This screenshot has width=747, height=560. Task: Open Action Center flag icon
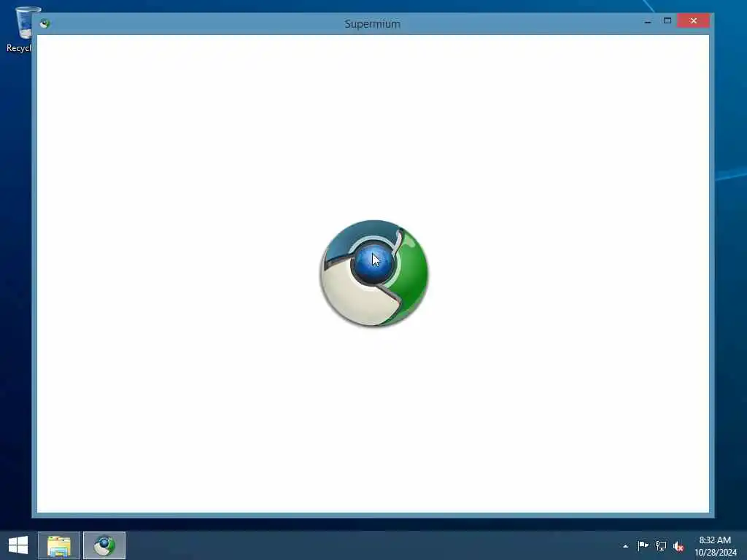(x=643, y=545)
